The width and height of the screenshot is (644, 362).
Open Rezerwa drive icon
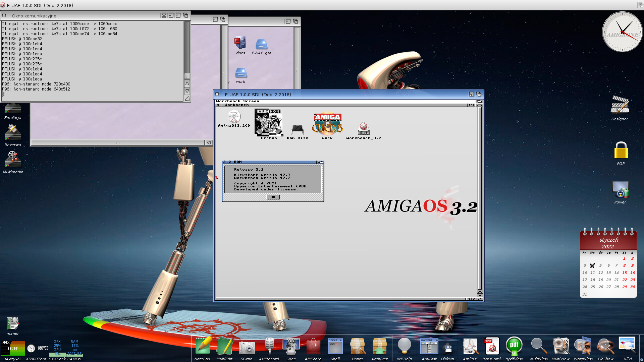pos(13,132)
